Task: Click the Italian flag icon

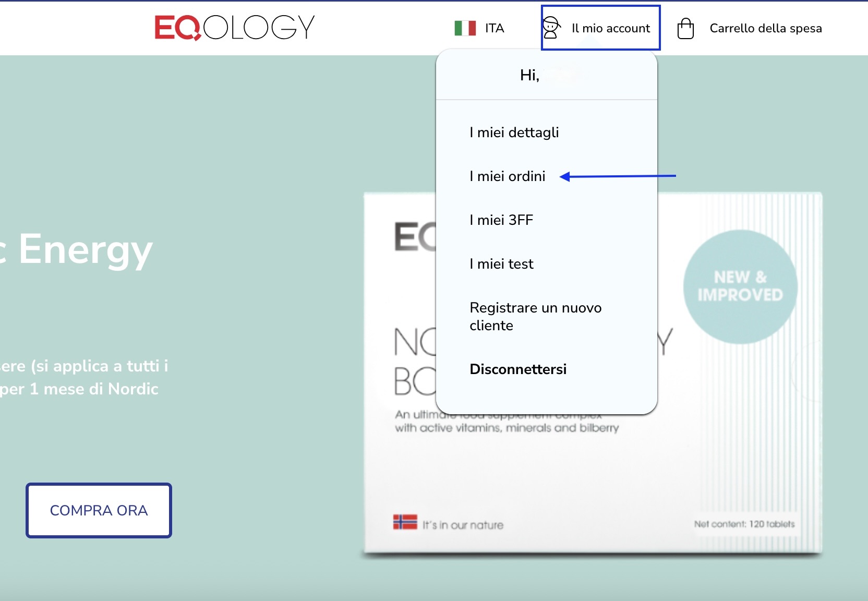Action: tap(465, 28)
